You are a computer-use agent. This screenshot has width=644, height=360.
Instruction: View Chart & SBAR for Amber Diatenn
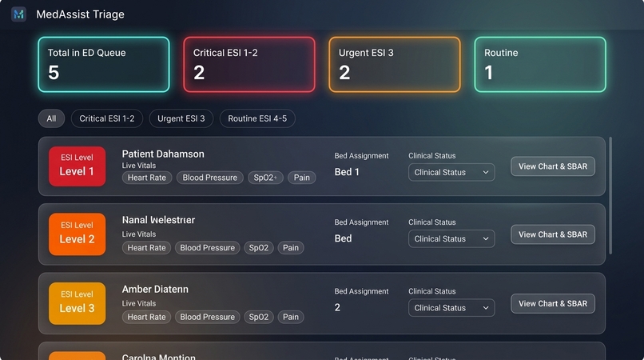(x=553, y=304)
